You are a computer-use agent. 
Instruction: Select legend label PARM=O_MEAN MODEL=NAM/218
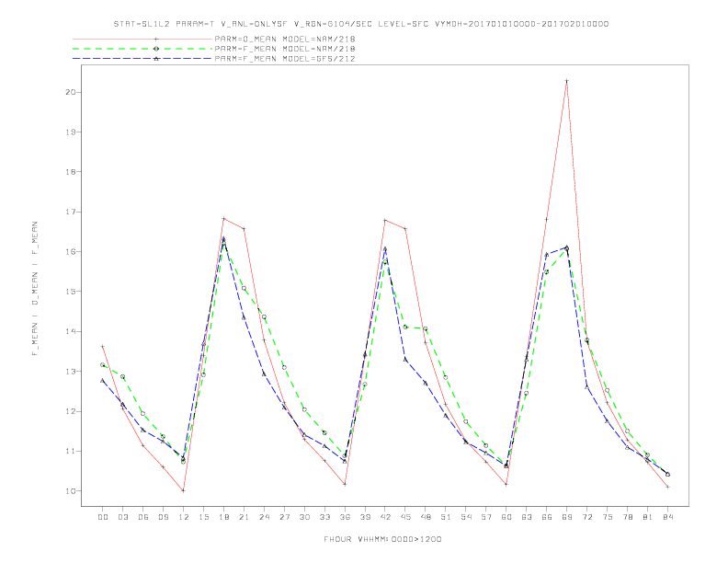pos(285,39)
